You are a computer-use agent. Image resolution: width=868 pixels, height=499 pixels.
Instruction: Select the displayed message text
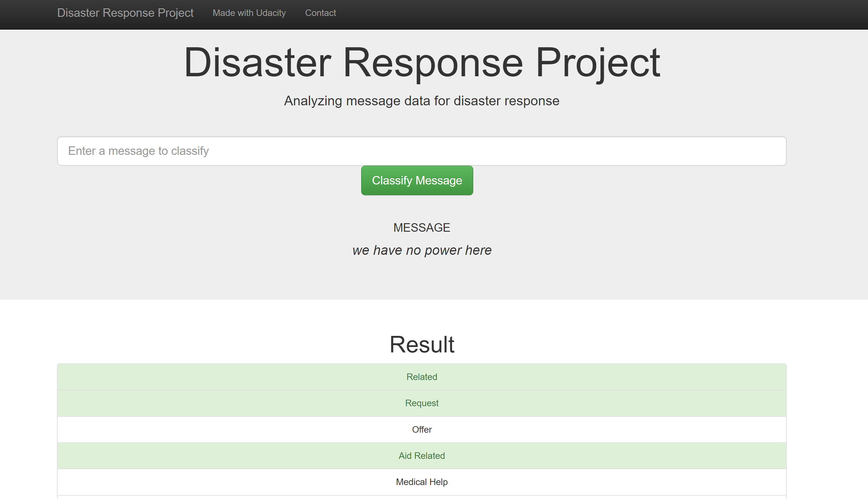point(421,250)
